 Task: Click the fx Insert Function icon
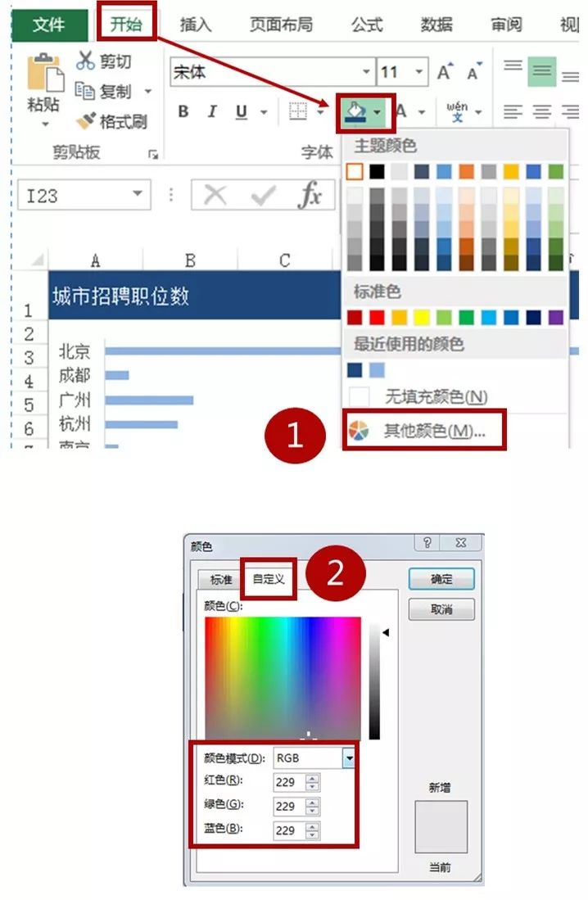tap(310, 194)
